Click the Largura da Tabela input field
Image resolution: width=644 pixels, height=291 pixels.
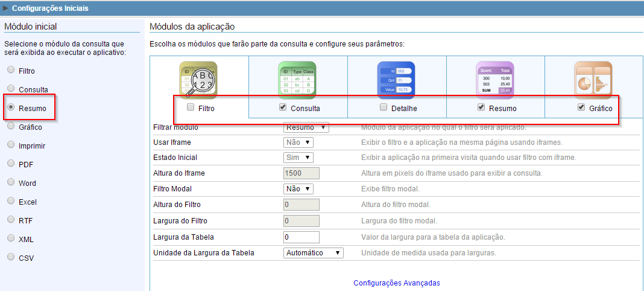301,237
